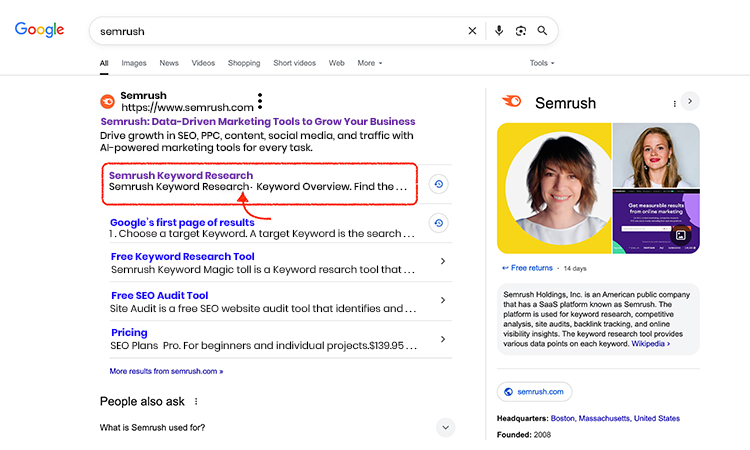Screen dimensions: 750x450
Task: Click More results from semrush.com
Action: [x=166, y=371]
